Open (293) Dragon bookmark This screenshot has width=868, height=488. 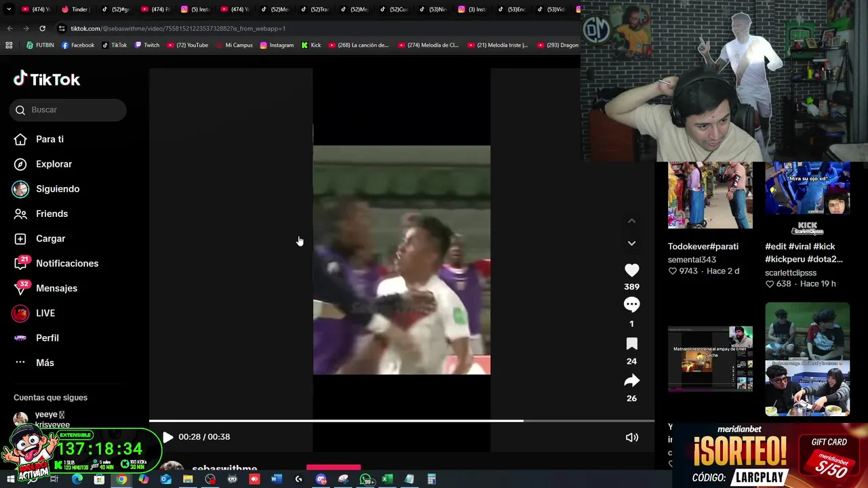point(558,45)
